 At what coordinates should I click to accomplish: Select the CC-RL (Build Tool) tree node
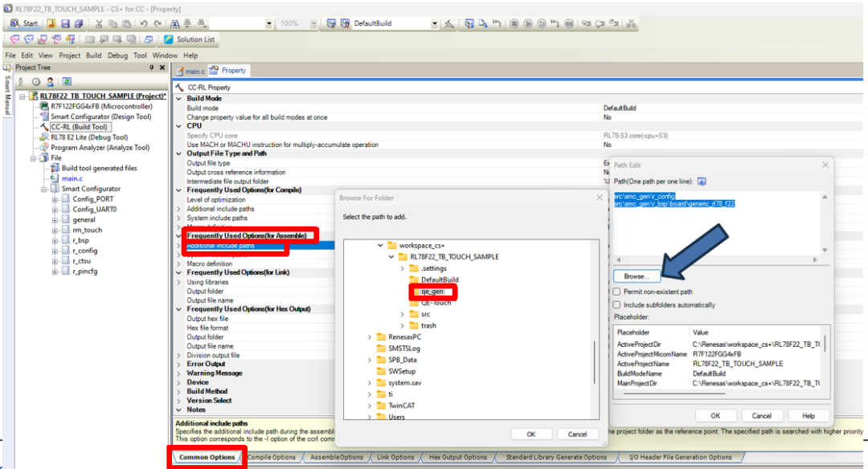pyautogui.click(x=79, y=127)
